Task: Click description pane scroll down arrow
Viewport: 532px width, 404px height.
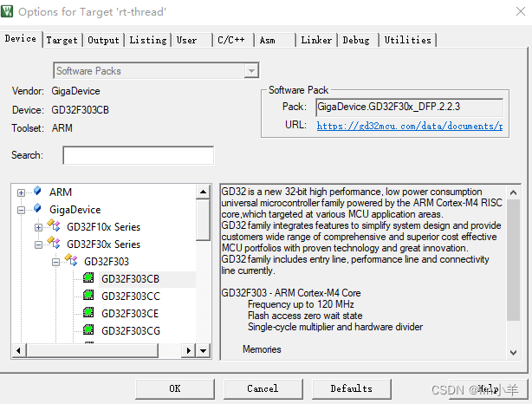Action: point(513,353)
